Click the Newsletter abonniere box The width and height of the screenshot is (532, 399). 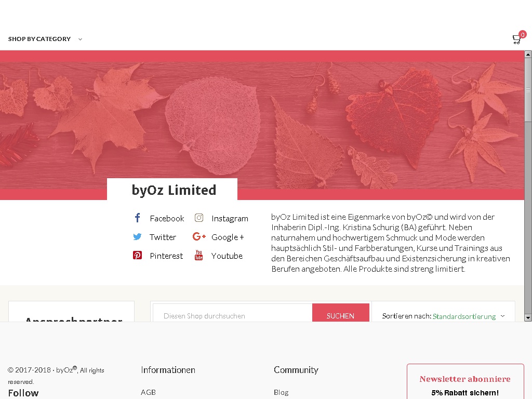(465, 381)
